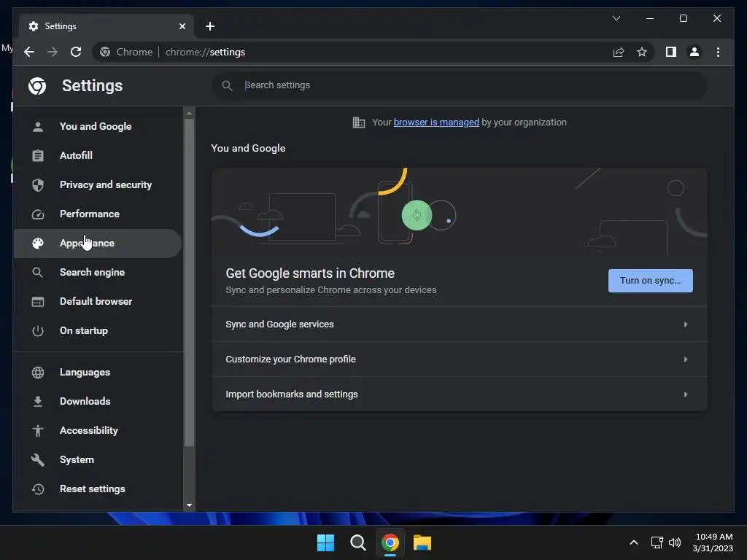Click the wrench System icon

coord(38,460)
